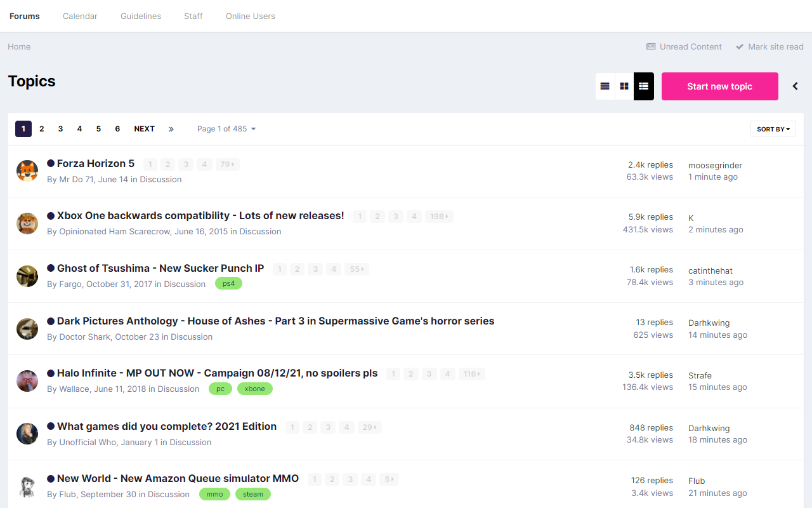Open moosegrinder's profile link
This screenshot has height=508, width=812.
point(715,165)
